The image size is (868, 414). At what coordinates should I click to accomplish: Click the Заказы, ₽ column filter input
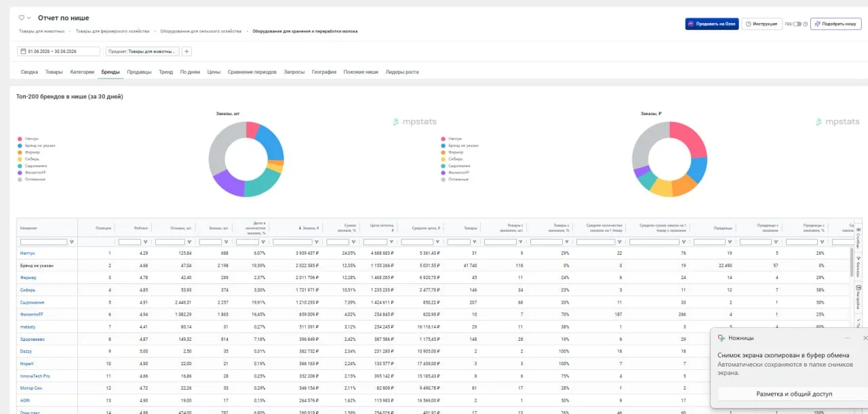(292, 242)
